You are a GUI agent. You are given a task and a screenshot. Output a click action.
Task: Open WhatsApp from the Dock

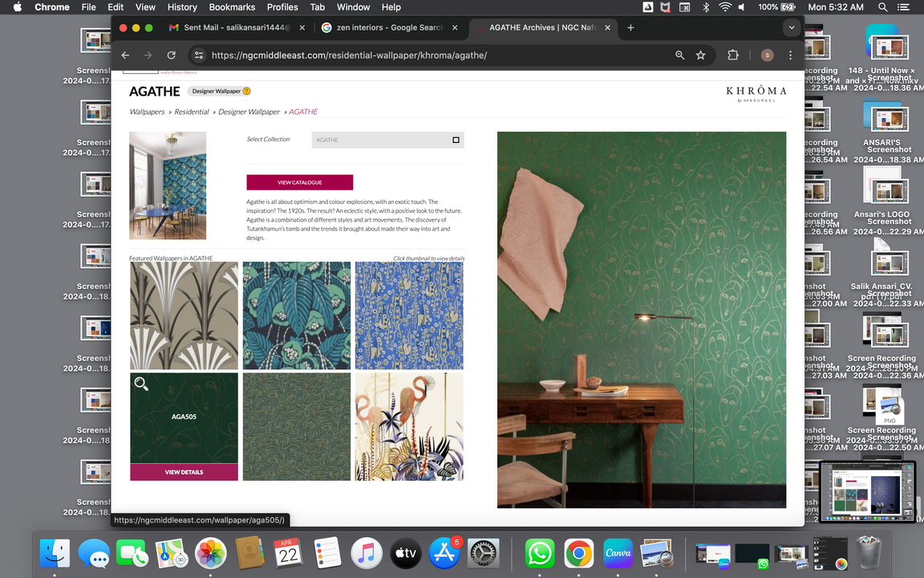[540, 553]
